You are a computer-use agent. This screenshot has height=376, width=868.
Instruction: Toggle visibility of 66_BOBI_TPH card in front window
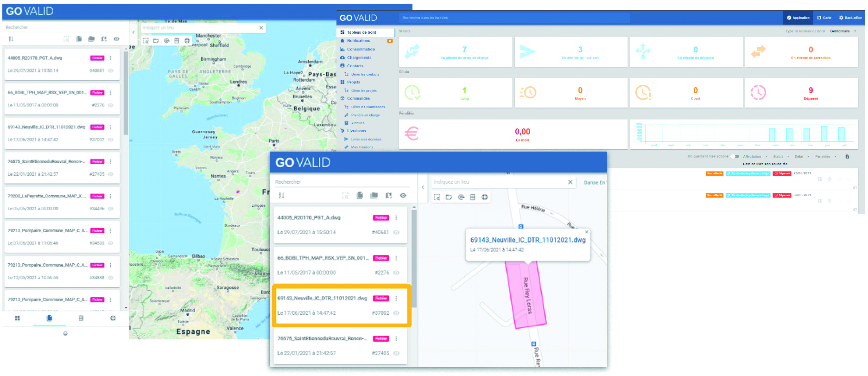pos(396,273)
